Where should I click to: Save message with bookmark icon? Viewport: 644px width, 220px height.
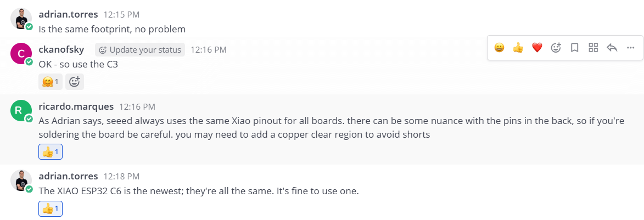click(x=574, y=48)
